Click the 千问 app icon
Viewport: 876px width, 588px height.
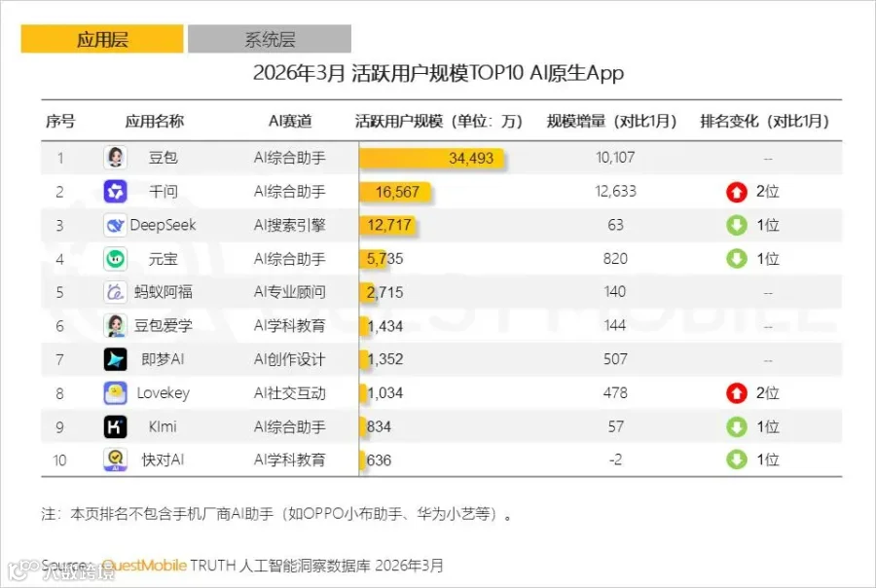pyautogui.click(x=115, y=192)
